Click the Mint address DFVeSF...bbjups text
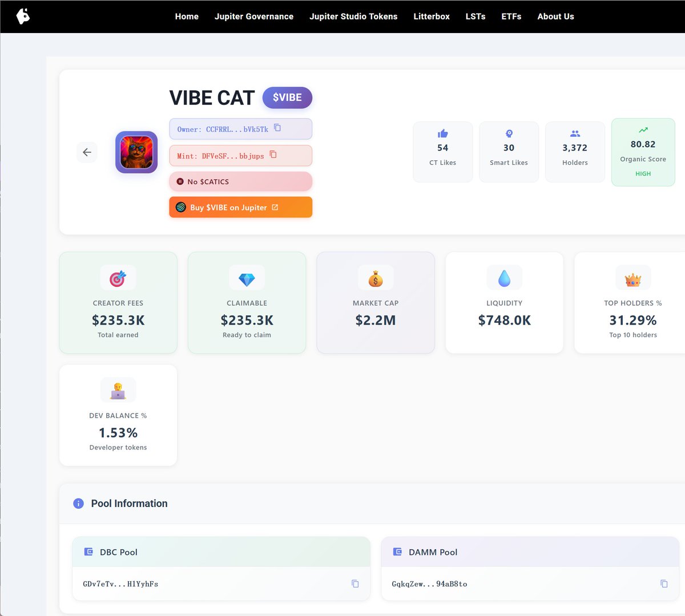 233,156
